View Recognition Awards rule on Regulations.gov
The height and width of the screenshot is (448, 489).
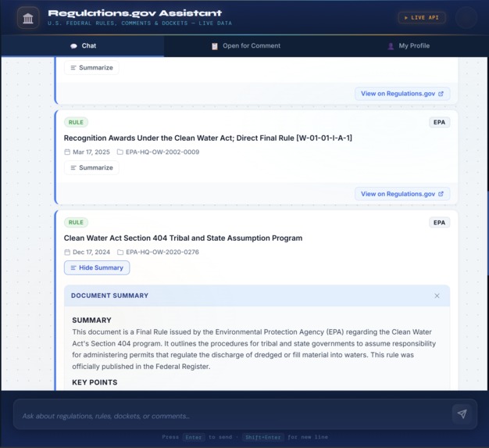tap(402, 194)
